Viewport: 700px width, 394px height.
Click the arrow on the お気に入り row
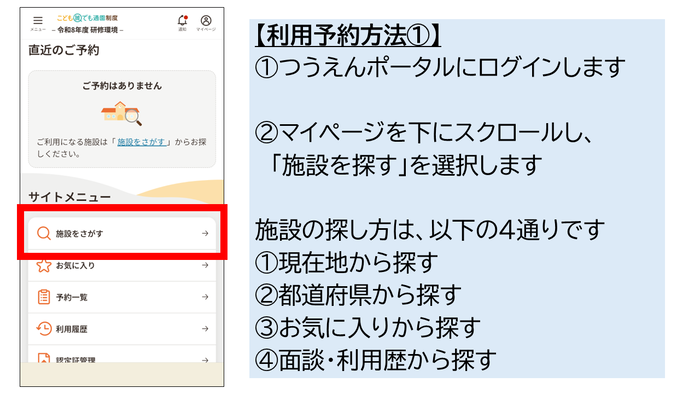click(205, 265)
